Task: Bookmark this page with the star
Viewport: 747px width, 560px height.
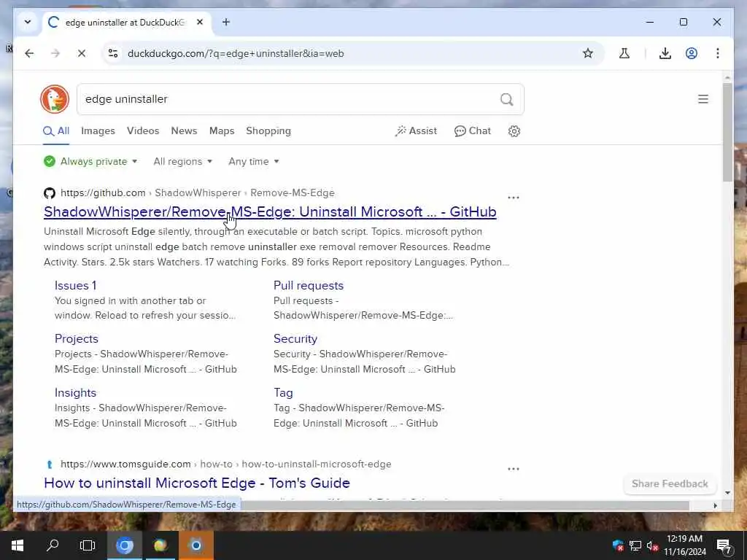Action: [x=588, y=53]
